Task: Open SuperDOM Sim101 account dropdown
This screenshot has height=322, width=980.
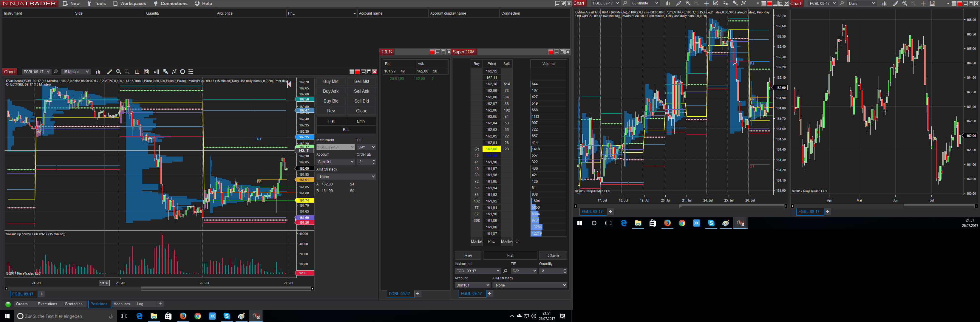Action: point(472,285)
